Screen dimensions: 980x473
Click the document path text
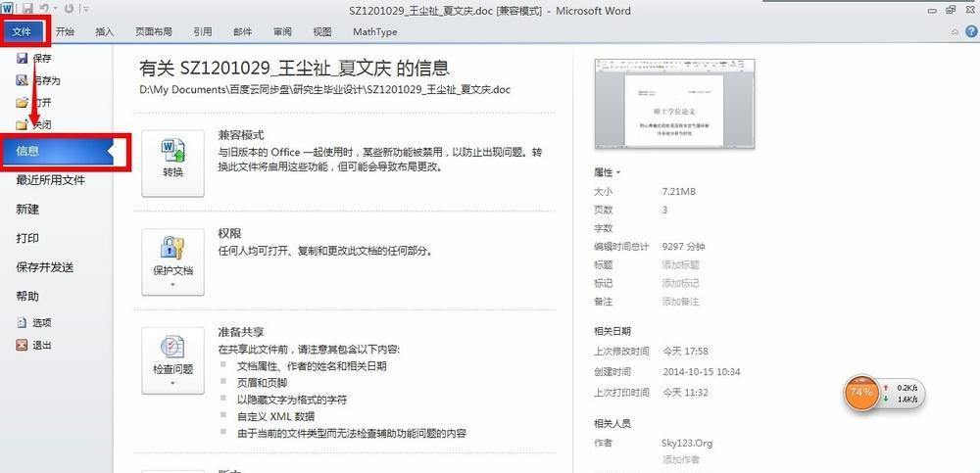pos(325,89)
